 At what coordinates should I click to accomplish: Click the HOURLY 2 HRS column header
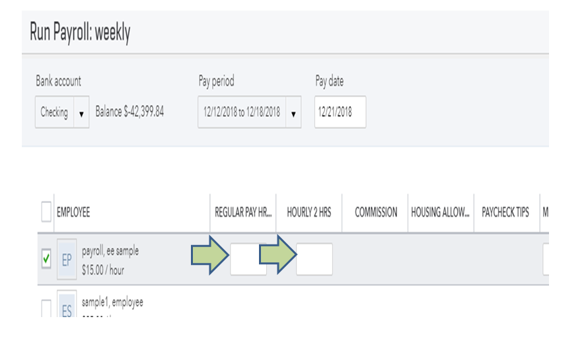pos(309,212)
